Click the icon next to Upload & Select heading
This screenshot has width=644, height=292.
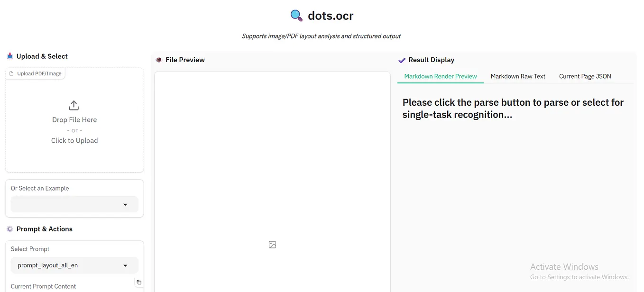tap(10, 56)
